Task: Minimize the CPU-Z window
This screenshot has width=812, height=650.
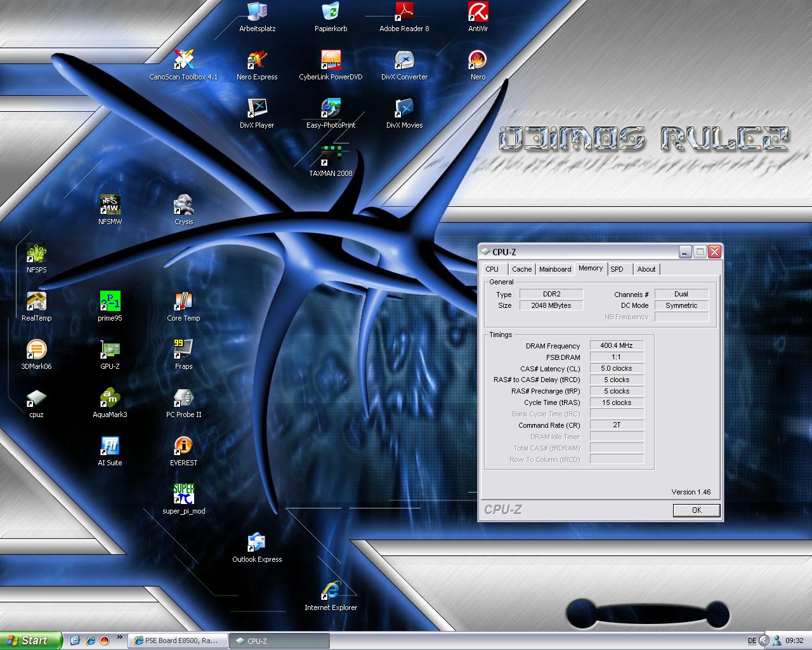Action: click(685, 252)
